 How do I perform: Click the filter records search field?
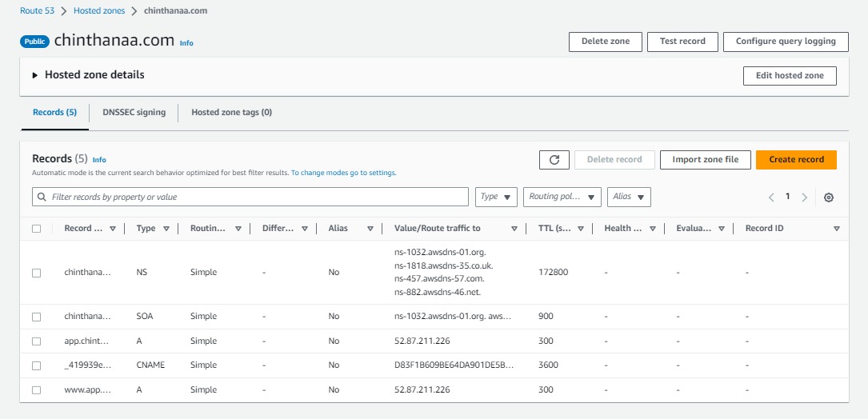pyautogui.click(x=250, y=197)
